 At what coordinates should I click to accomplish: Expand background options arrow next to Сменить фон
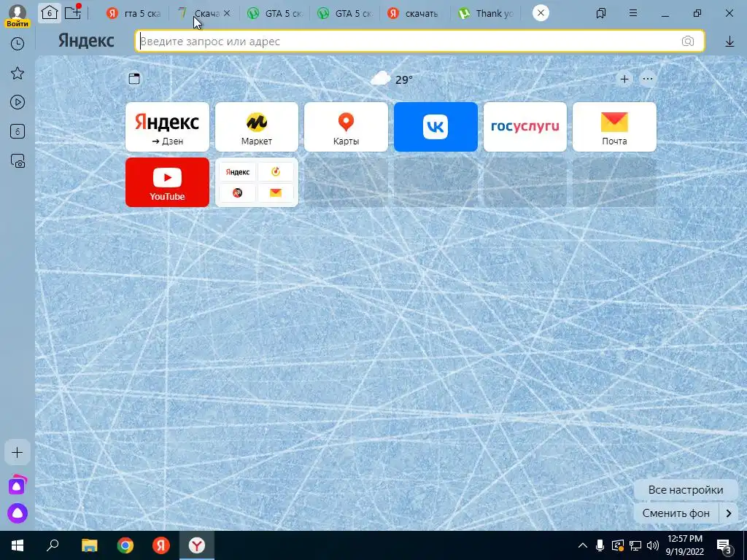pos(729,513)
